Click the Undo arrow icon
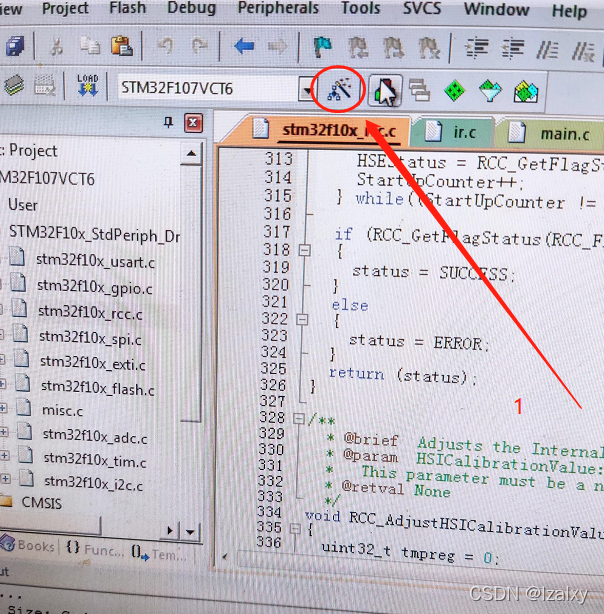Viewport: 604px width, 614px height. coord(166,46)
